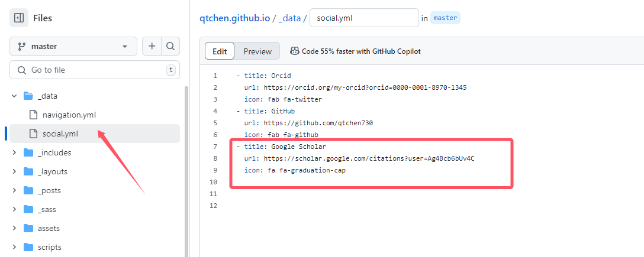This screenshot has height=257, width=644.
Task: Click the 'title: GitHub' code line
Action: (265, 111)
